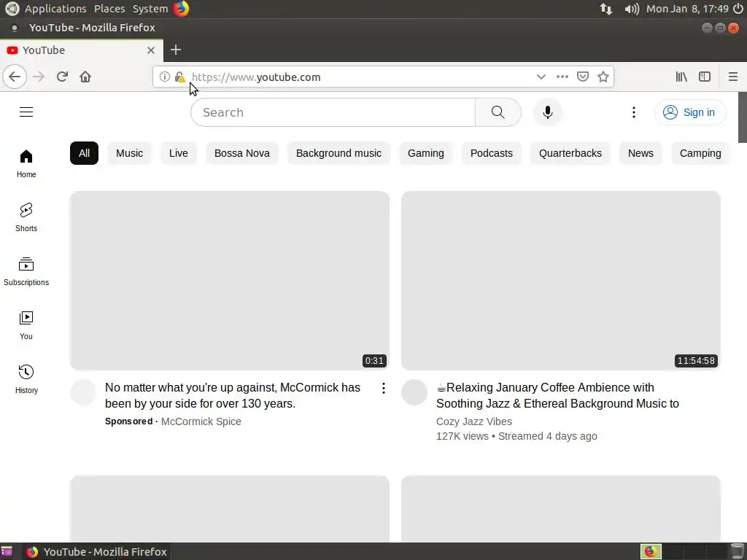
Task: Sign in to YouTube
Action: [x=690, y=112]
